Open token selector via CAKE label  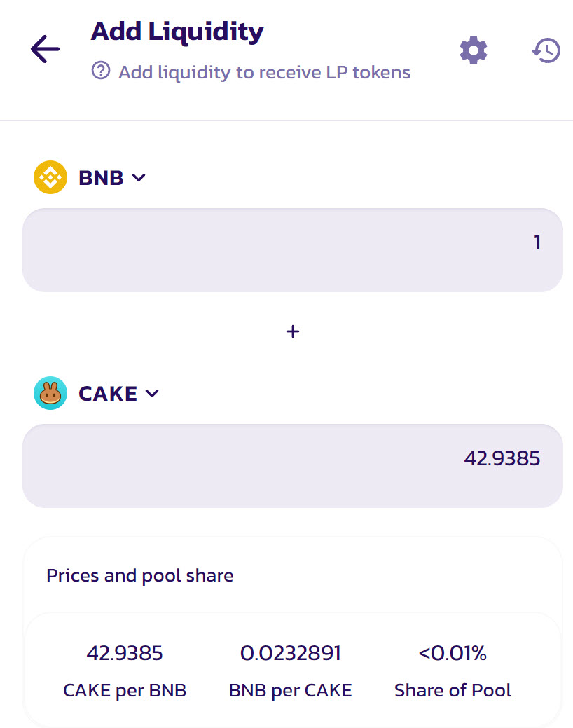click(108, 394)
